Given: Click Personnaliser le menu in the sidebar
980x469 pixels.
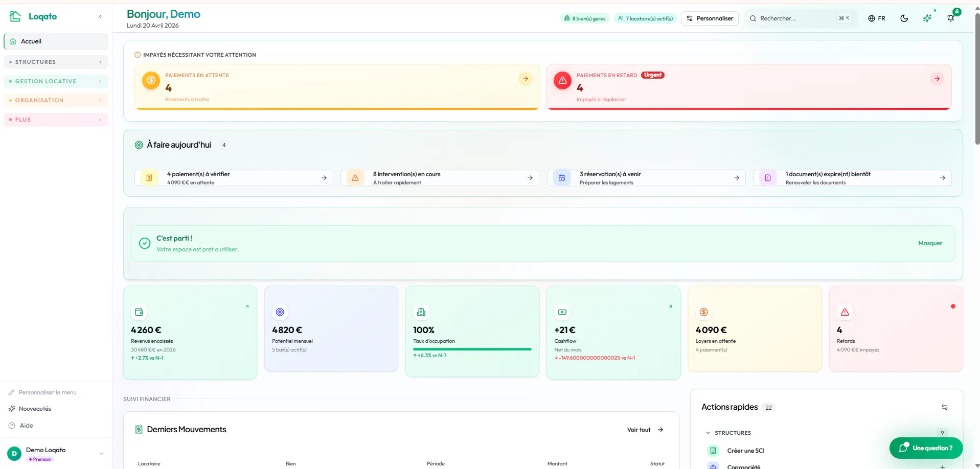Looking at the screenshot, I should 42,392.
